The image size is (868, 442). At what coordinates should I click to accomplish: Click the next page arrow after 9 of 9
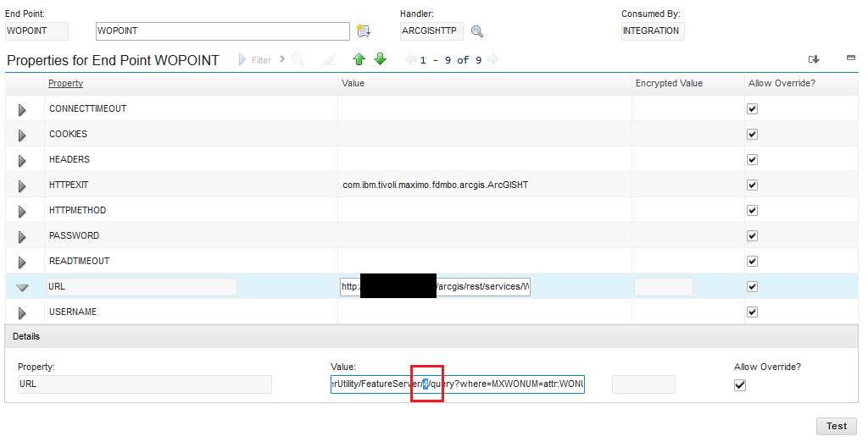493,59
